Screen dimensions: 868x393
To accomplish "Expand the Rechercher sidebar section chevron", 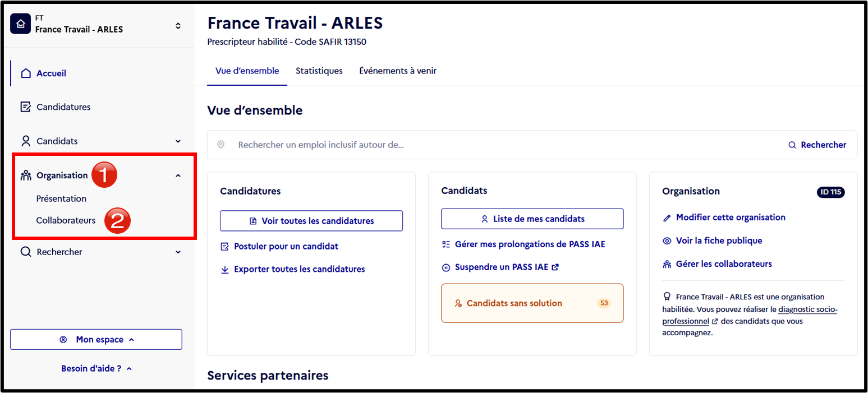I will [178, 252].
